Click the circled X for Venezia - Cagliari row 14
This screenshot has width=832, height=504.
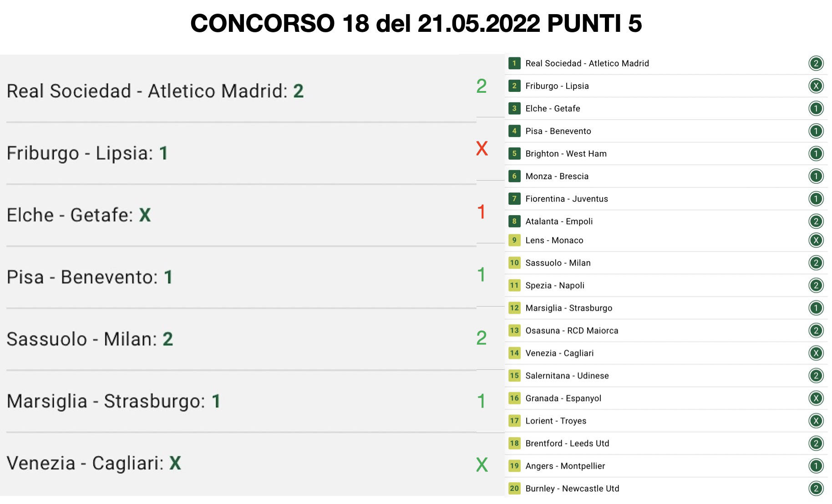[816, 353]
